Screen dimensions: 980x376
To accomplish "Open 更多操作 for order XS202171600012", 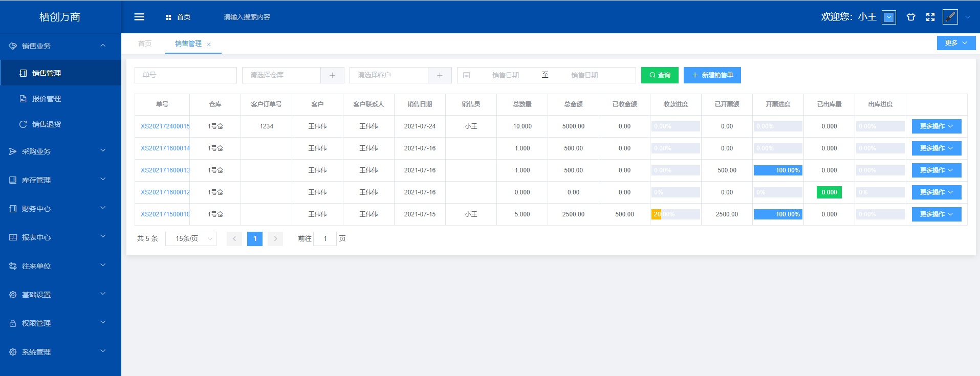I will coord(937,192).
